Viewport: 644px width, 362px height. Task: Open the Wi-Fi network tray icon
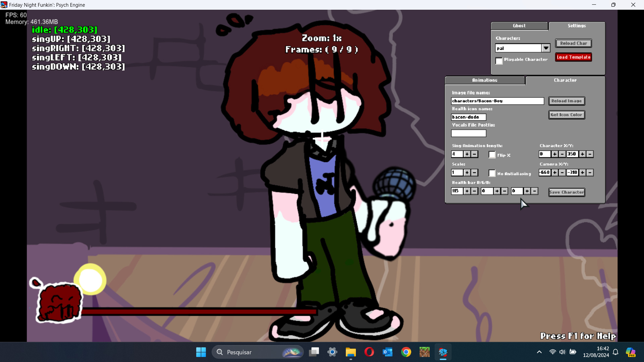pyautogui.click(x=552, y=352)
